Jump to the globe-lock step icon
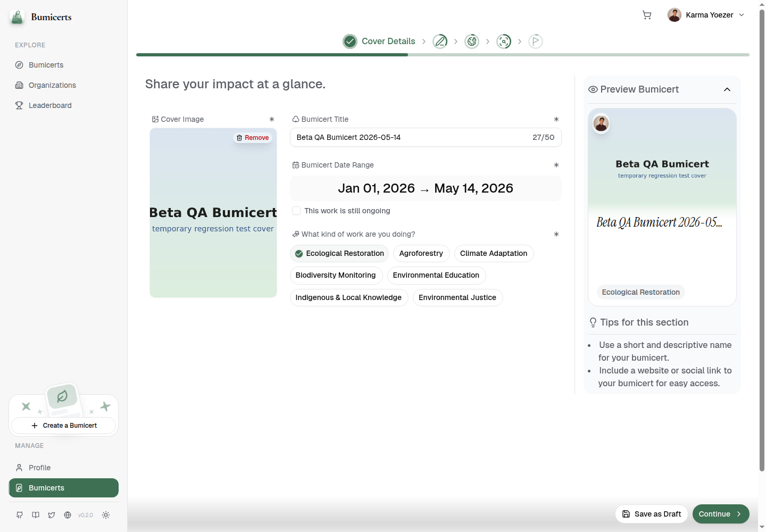Image resolution: width=766 pixels, height=532 pixels. [x=472, y=41]
